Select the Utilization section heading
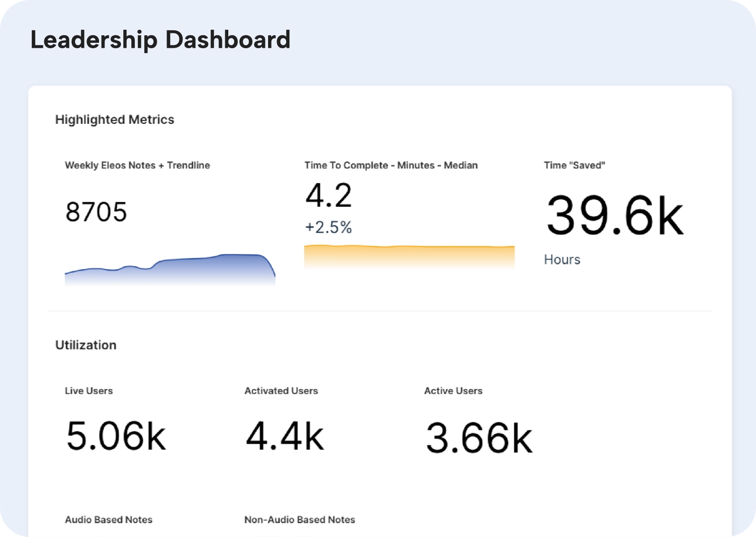 (x=86, y=345)
